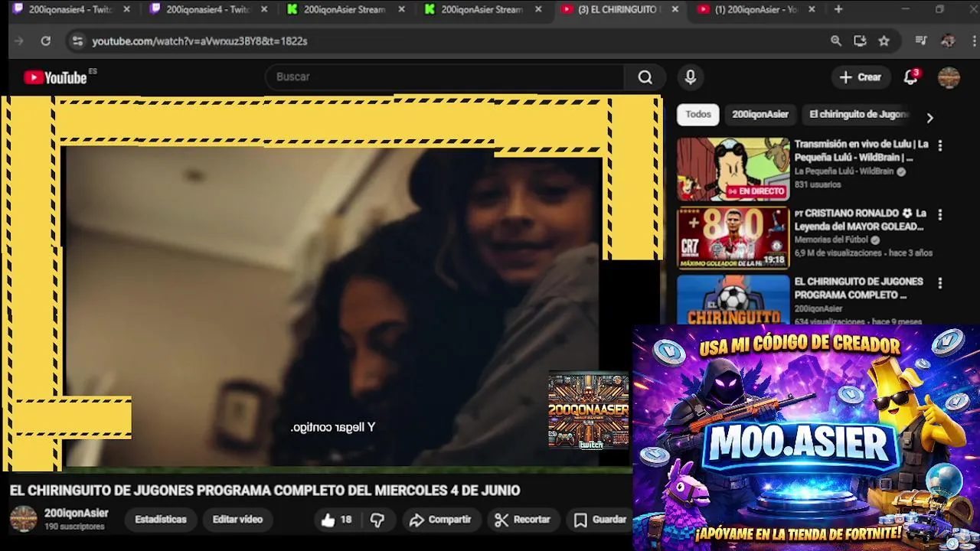The width and height of the screenshot is (980, 551).
Task: Open the 200iqonAsier channel name link
Action: [x=76, y=514]
